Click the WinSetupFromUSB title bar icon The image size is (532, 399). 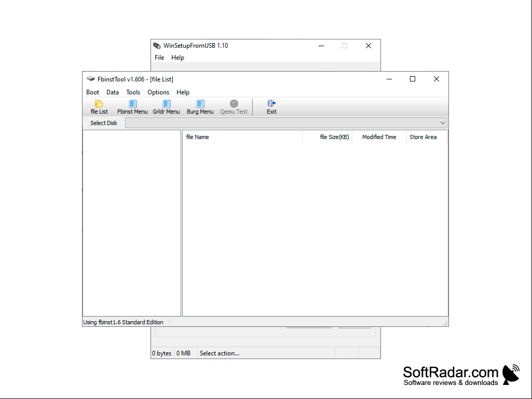click(x=157, y=46)
